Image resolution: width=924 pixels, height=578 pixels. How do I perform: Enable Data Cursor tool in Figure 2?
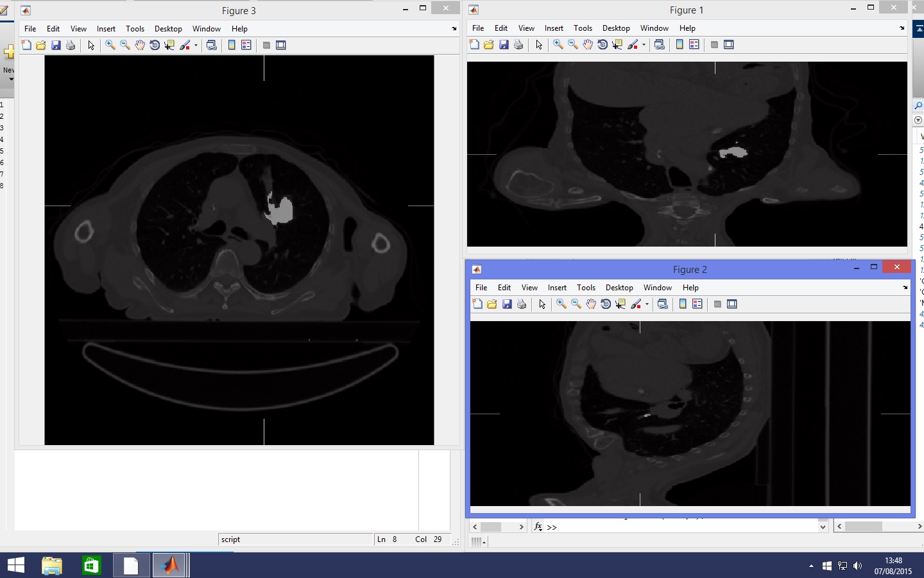tap(620, 304)
